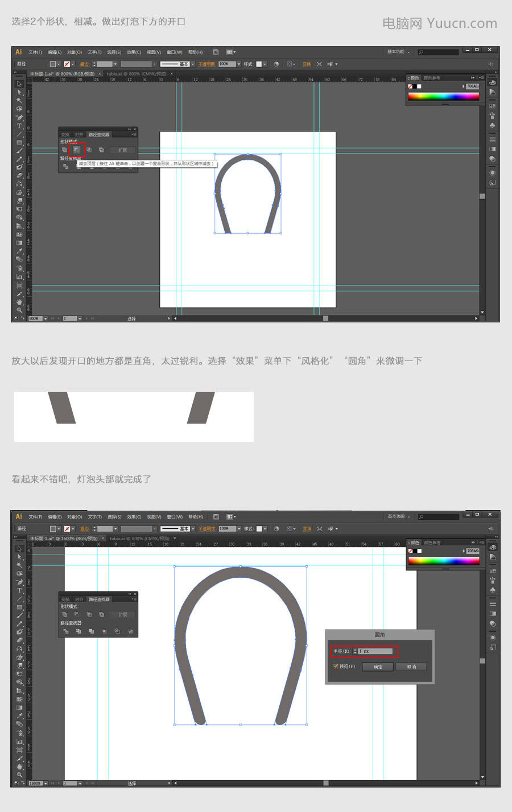The width and height of the screenshot is (512, 812).
Task: Open 基本功能 workspace dropdown in top screenshot
Action: [399, 52]
